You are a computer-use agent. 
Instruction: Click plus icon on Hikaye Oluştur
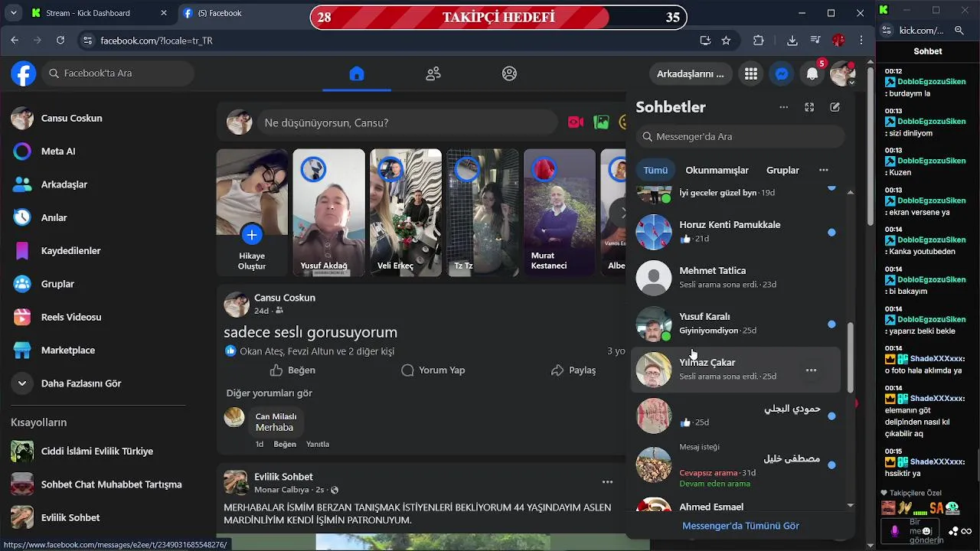pyautogui.click(x=251, y=234)
